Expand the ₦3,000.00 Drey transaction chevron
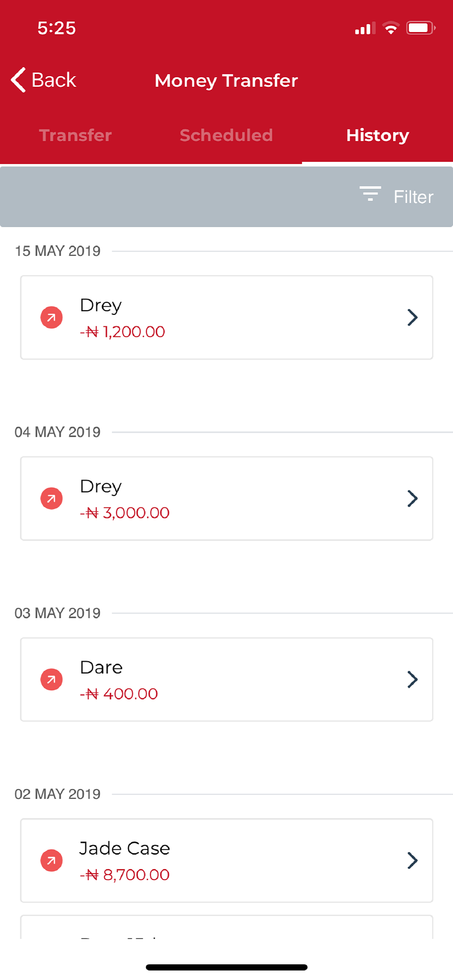This screenshot has width=453, height=980. coord(412,498)
